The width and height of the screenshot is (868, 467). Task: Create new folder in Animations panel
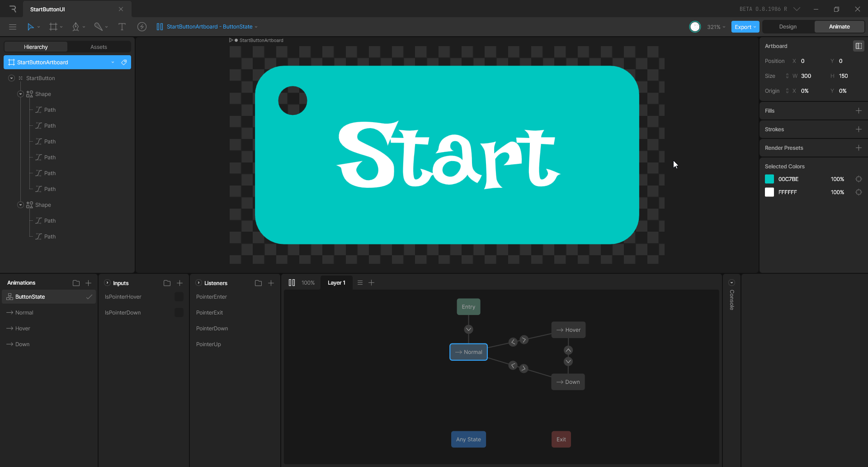[76, 283]
